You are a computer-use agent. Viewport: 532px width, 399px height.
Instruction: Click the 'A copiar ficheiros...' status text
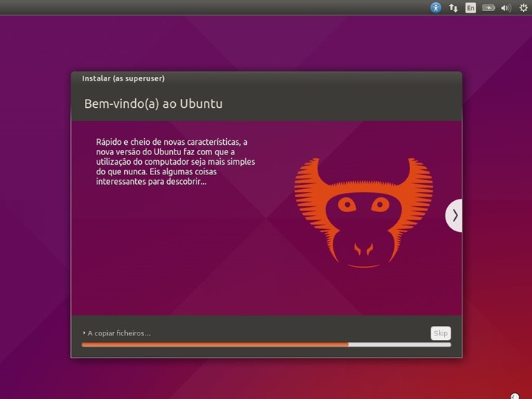click(x=119, y=333)
